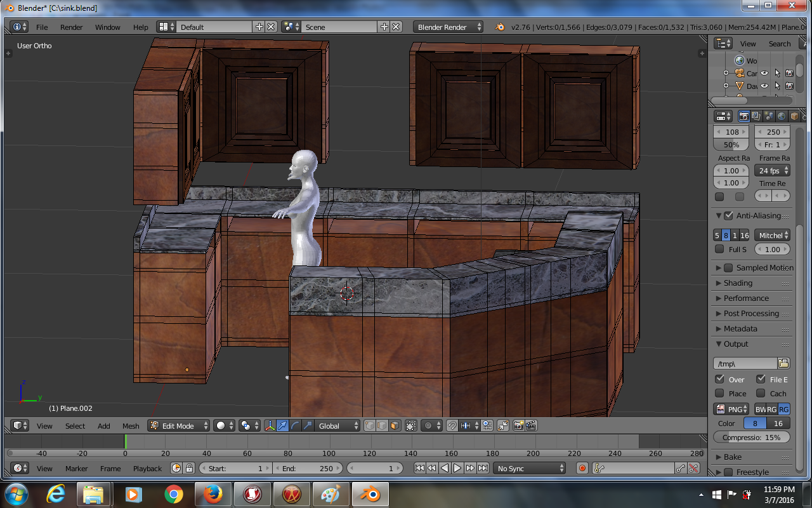The height and width of the screenshot is (508, 812).
Task: Select the rotate manipulator icon
Action: [x=295, y=425]
